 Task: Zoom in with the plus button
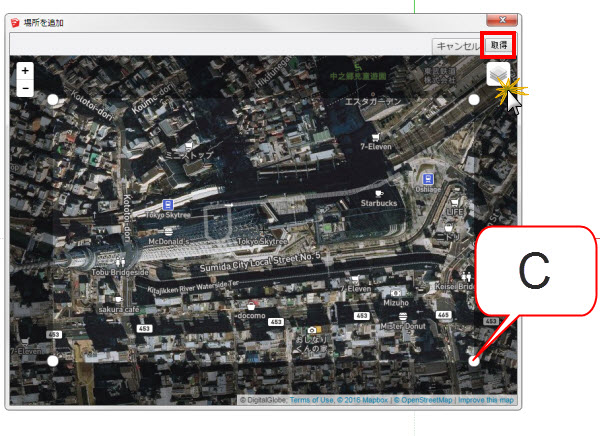click(x=25, y=71)
